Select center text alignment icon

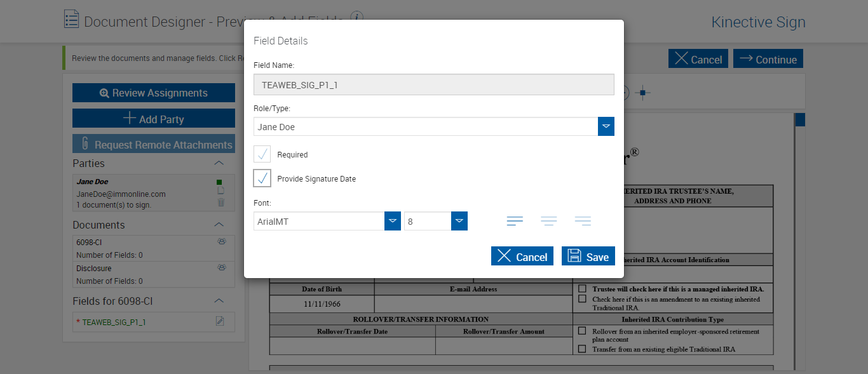[x=549, y=221]
